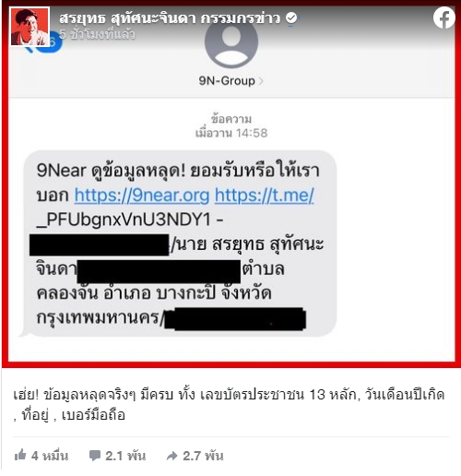
Task: Click the 9N-Group sender name
Action: tap(227, 81)
